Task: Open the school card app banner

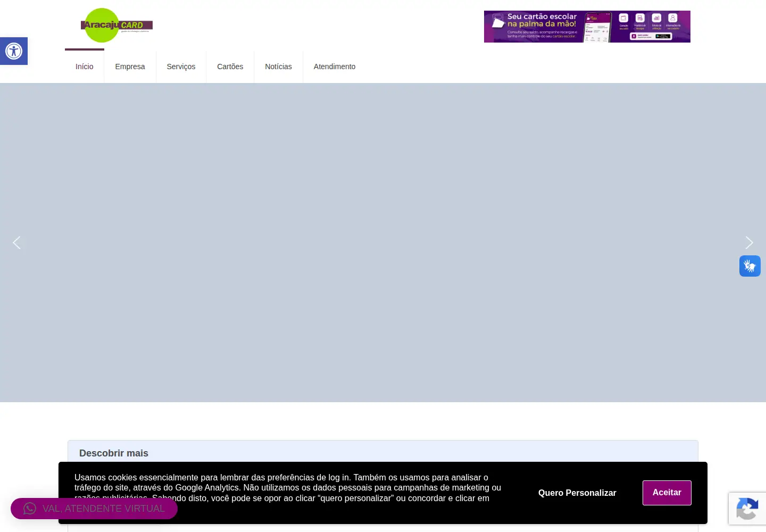Action: coord(587,27)
